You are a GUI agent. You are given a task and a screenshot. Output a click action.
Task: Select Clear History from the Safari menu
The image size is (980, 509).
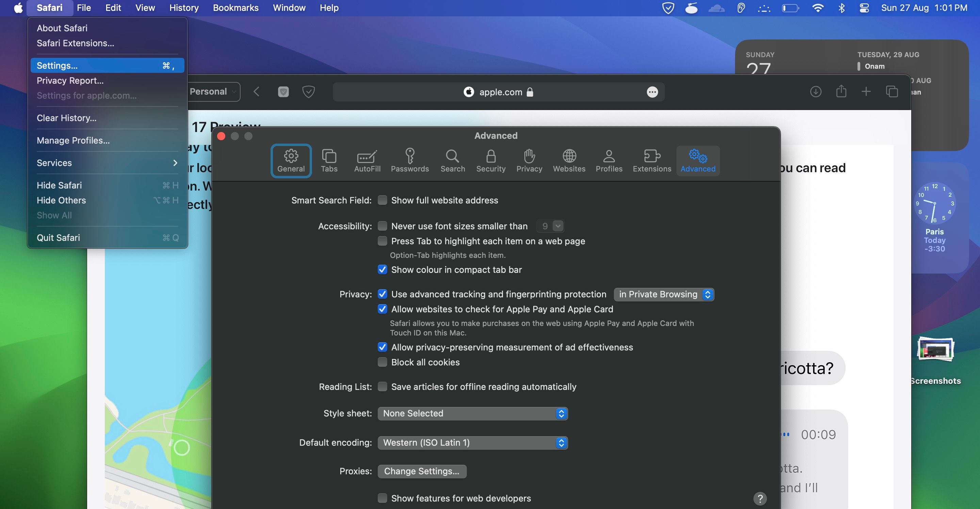point(66,118)
